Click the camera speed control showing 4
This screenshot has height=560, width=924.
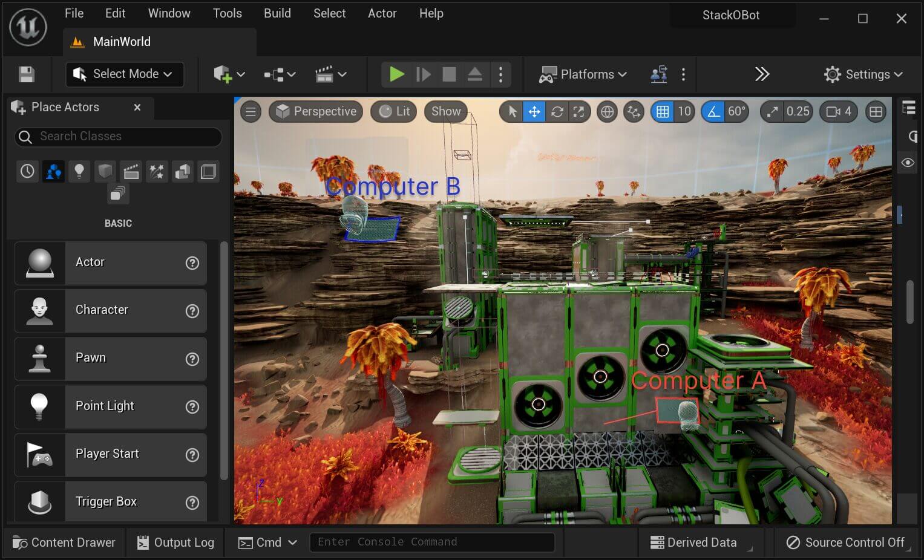(838, 111)
